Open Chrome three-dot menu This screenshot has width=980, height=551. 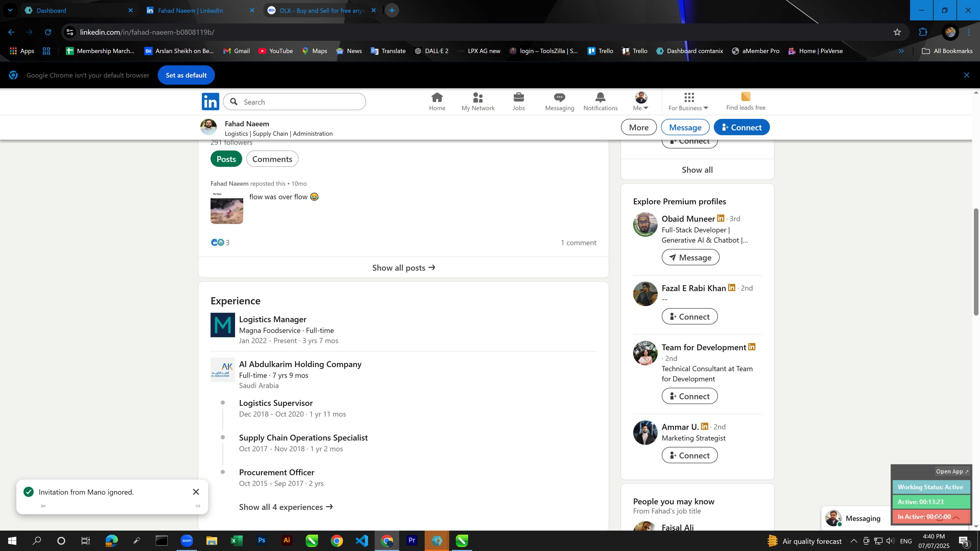[969, 32]
